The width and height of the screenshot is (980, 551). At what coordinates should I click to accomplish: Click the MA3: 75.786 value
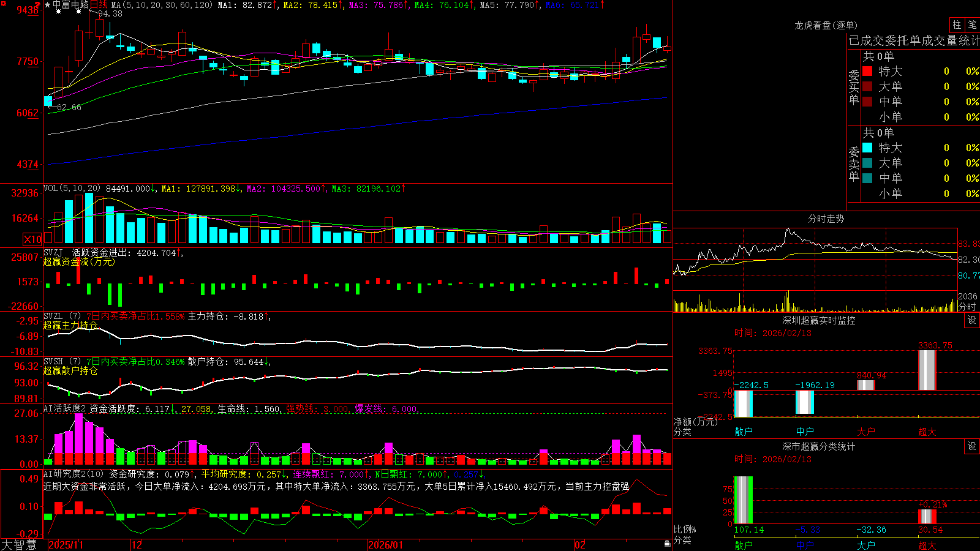tap(376, 5)
